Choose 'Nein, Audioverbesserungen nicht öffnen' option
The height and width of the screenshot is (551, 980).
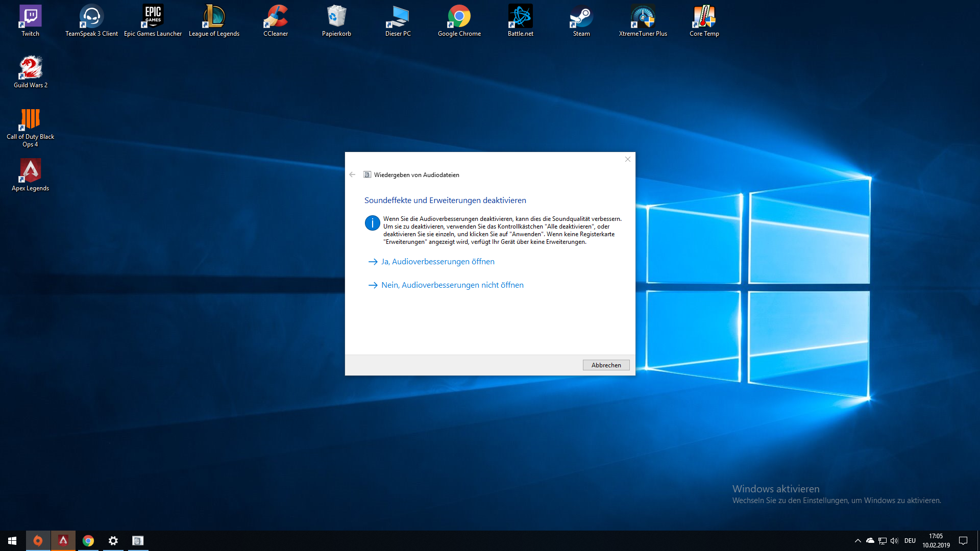452,285
